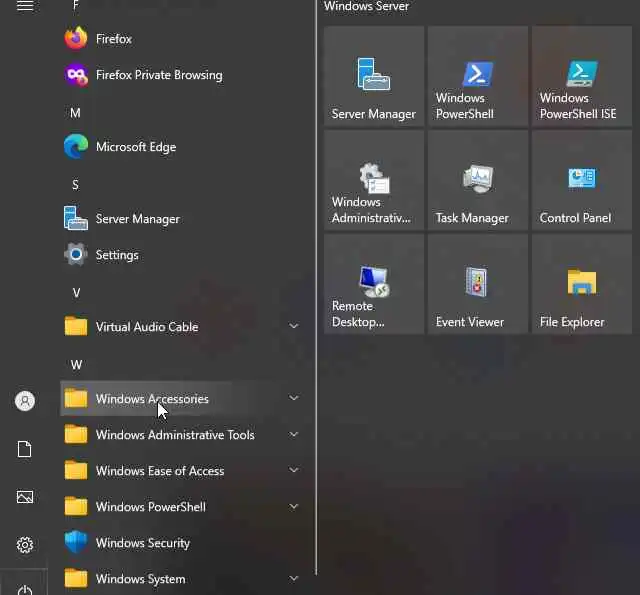
Task: Open the Windows System folder
Action: pyautogui.click(x=180, y=579)
